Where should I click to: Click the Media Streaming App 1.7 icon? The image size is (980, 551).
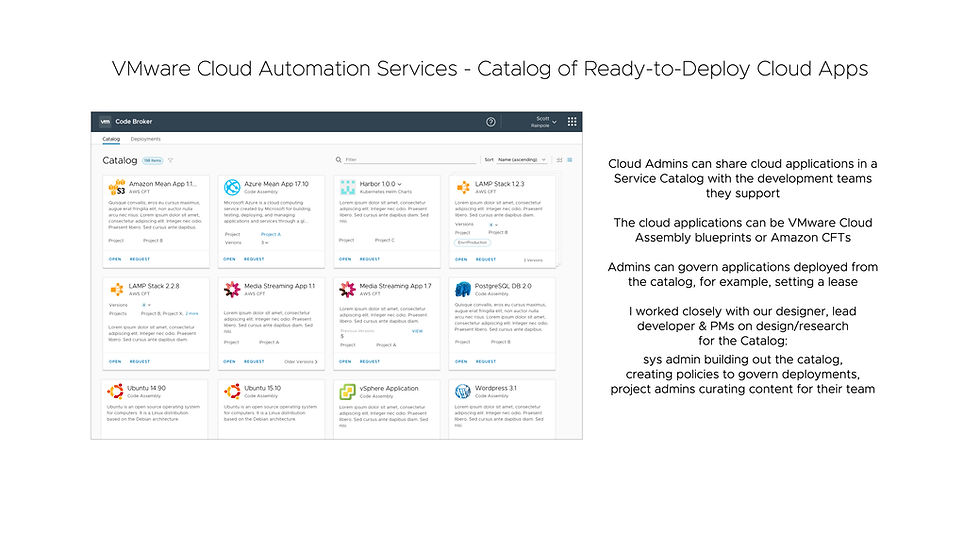point(348,289)
